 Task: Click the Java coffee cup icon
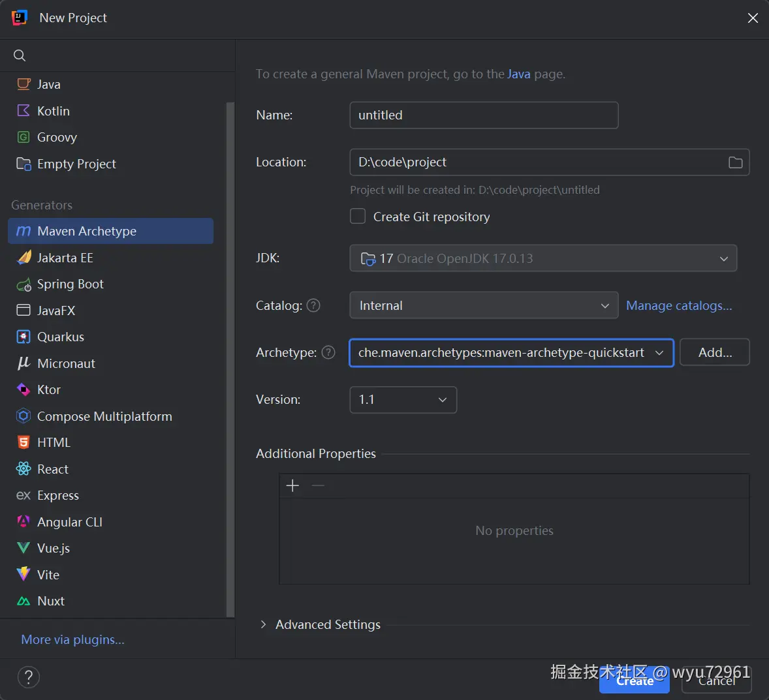click(x=24, y=84)
